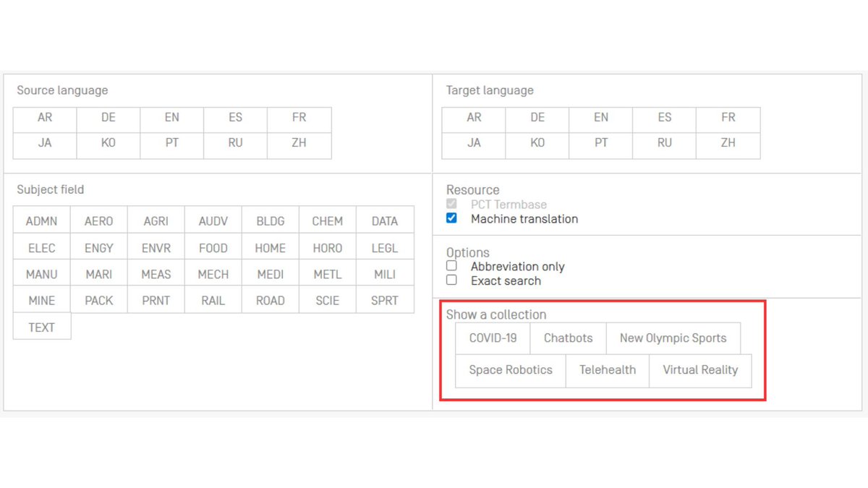Show the Chatbots collection
This screenshot has height=488, width=868.
(x=568, y=338)
